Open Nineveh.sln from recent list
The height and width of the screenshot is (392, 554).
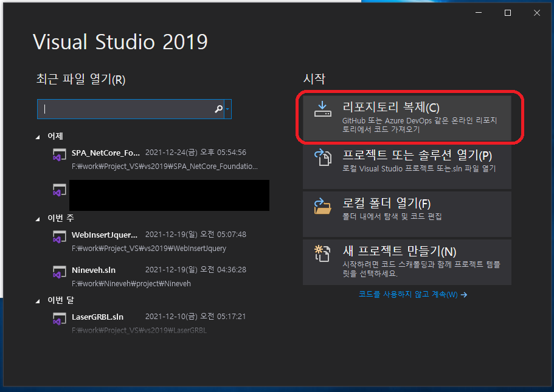(156, 277)
